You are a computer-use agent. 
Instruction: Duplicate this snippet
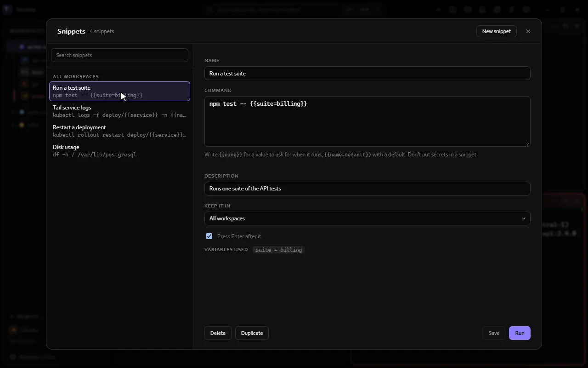(252, 333)
